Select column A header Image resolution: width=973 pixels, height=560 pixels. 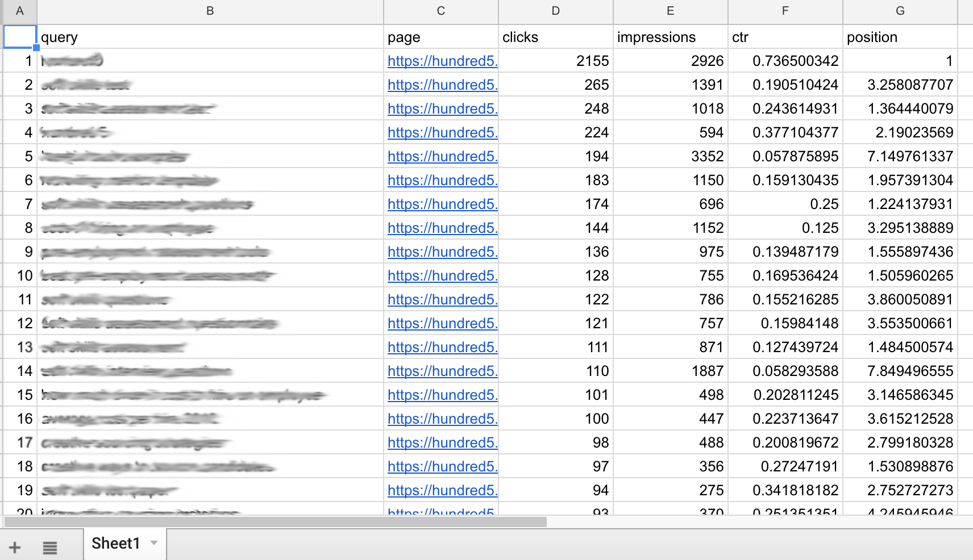(20, 11)
